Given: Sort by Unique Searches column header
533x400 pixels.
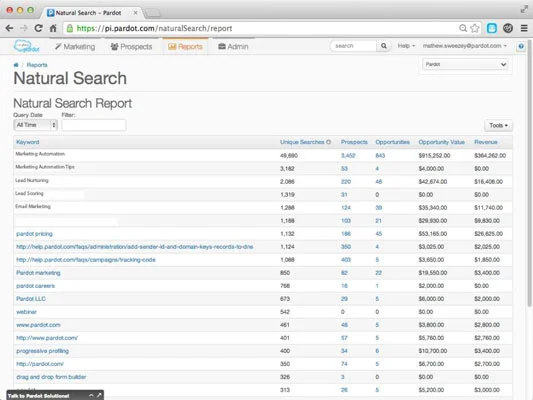Looking at the screenshot, I should 302,142.
